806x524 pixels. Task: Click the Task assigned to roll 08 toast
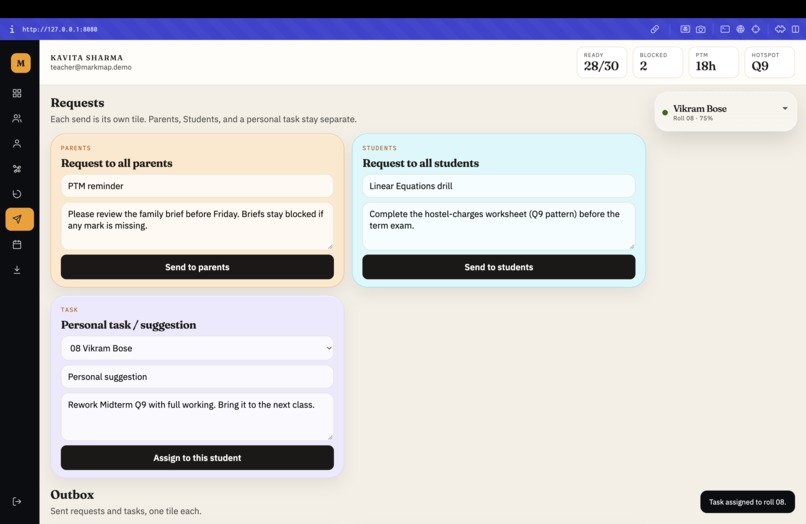click(747, 502)
